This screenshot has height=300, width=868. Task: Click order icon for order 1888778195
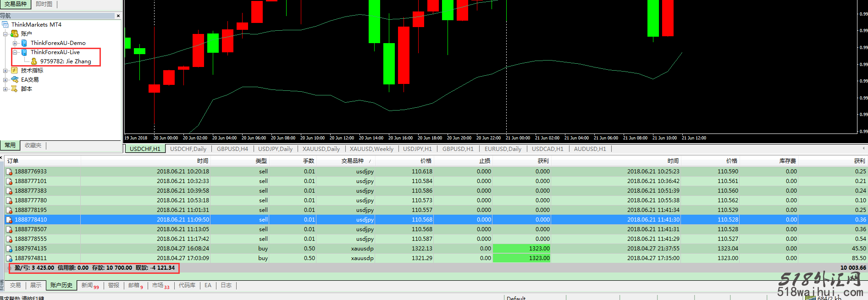[9, 210]
